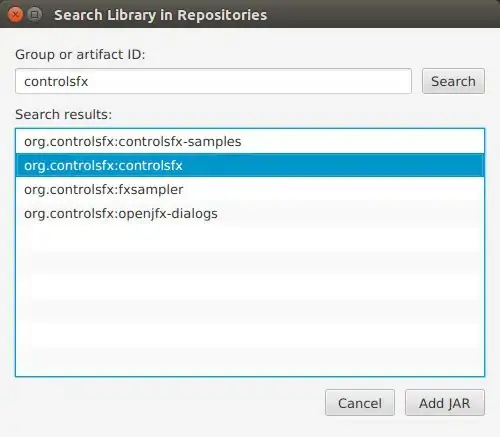Cancel the library search dialog

[360, 403]
